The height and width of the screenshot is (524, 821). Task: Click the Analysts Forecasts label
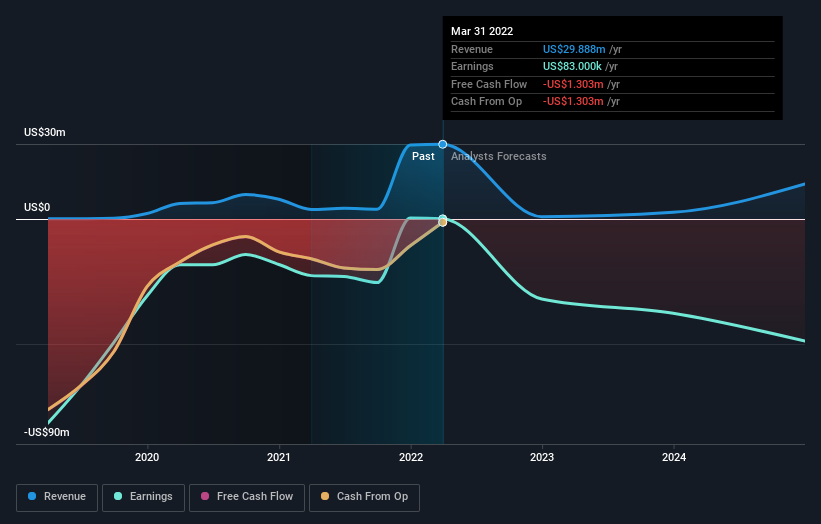click(x=498, y=156)
